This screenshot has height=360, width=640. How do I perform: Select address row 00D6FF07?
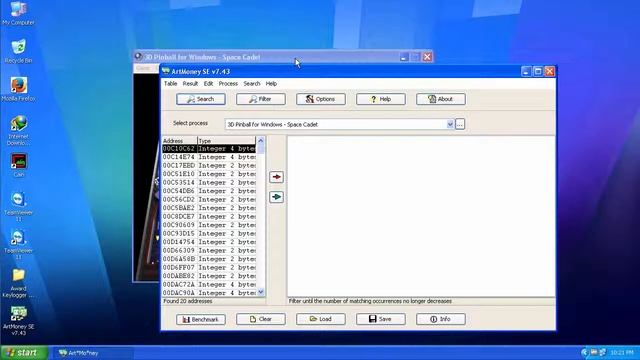(x=209, y=267)
